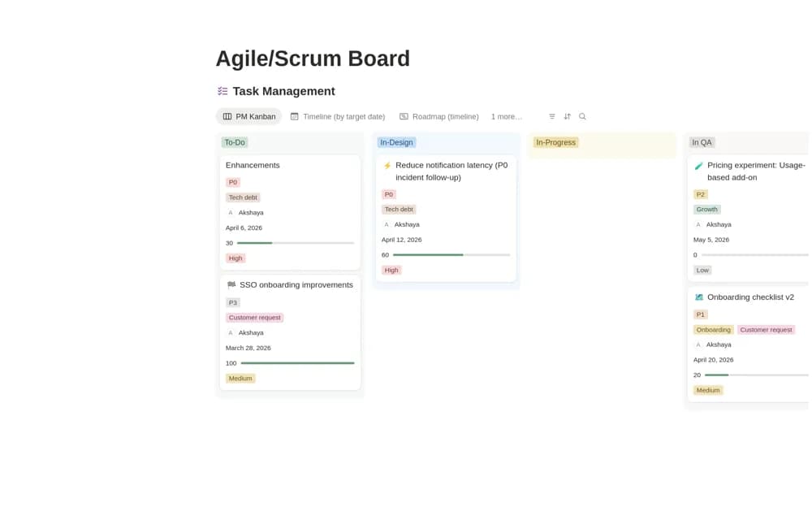This screenshot has height=507, width=812.
Task: Click the Task Management heading
Action: point(283,91)
